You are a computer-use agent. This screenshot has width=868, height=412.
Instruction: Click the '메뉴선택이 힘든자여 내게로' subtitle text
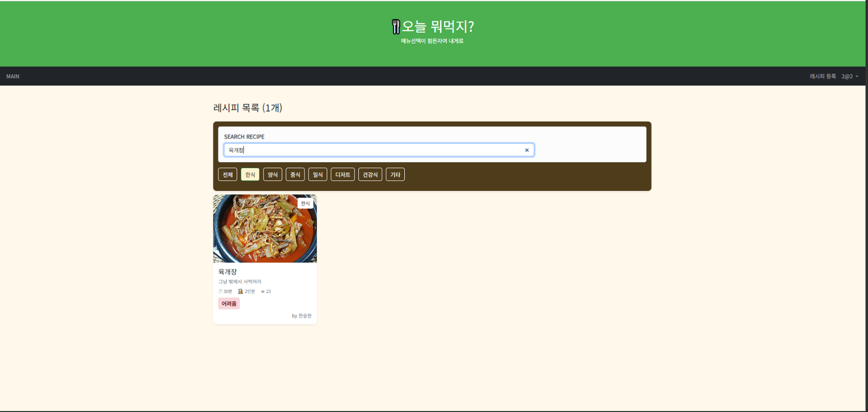tap(432, 41)
